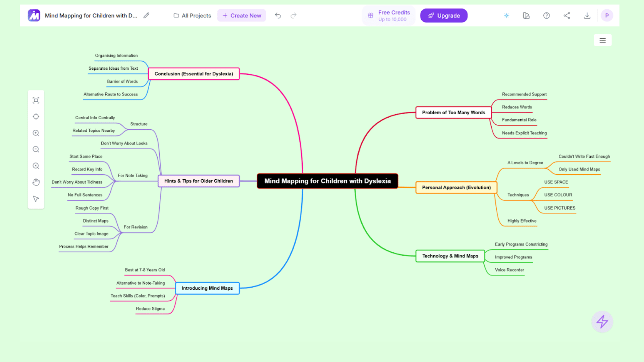644x362 pixels.
Task: Click the zoom in magnifier icon
Action: click(x=36, y=133)
